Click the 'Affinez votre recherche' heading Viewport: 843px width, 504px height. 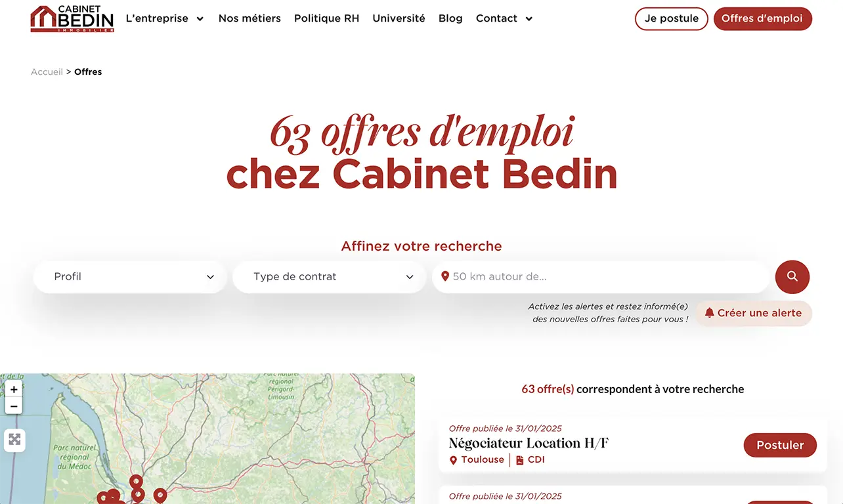[421, 246]
